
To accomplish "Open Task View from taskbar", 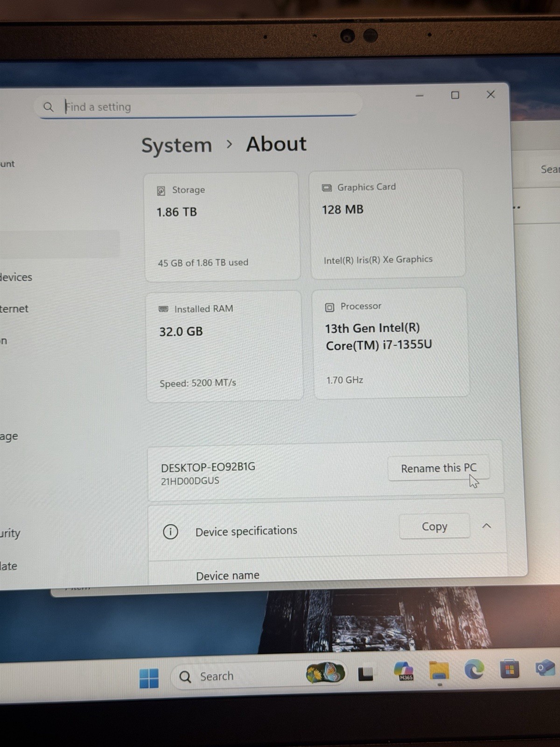I will click(x=365, y=674).
